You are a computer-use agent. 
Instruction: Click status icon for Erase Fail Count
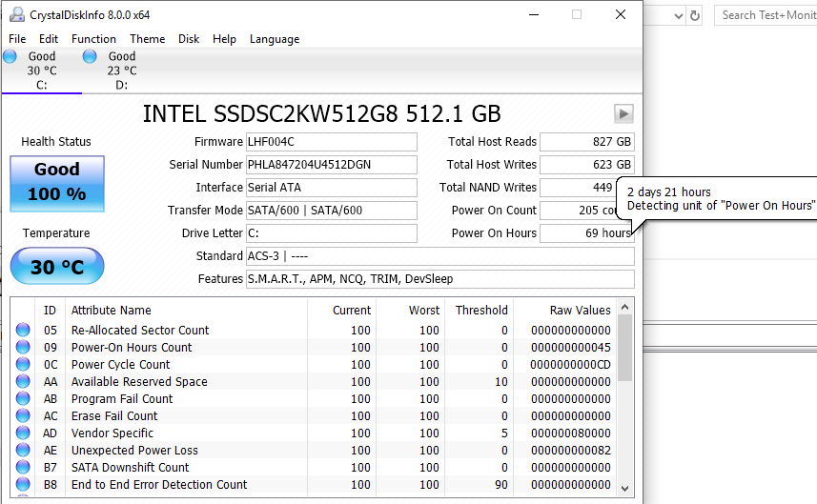tap(23, 415)
